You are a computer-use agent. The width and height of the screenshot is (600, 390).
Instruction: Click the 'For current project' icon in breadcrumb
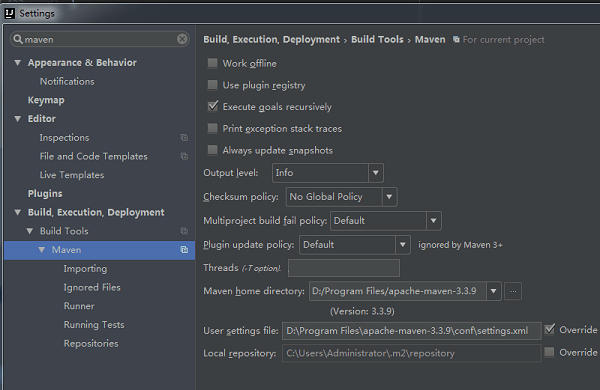456,39
